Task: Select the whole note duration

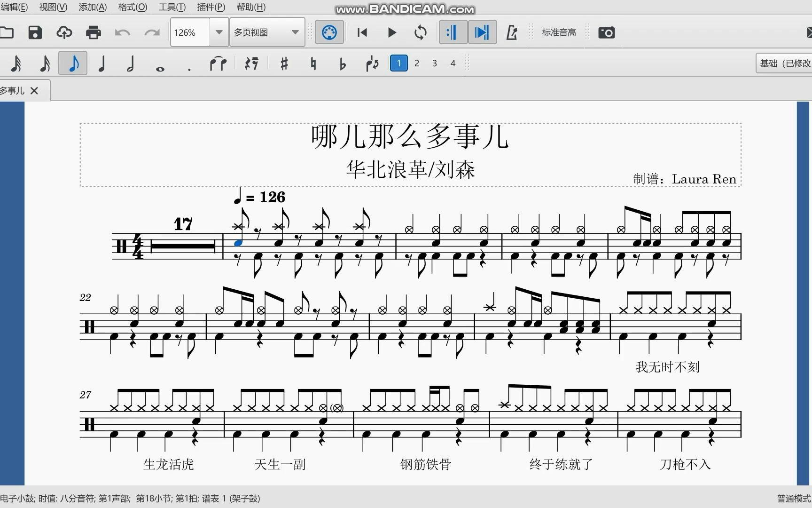Action: (x=160, y=69)
